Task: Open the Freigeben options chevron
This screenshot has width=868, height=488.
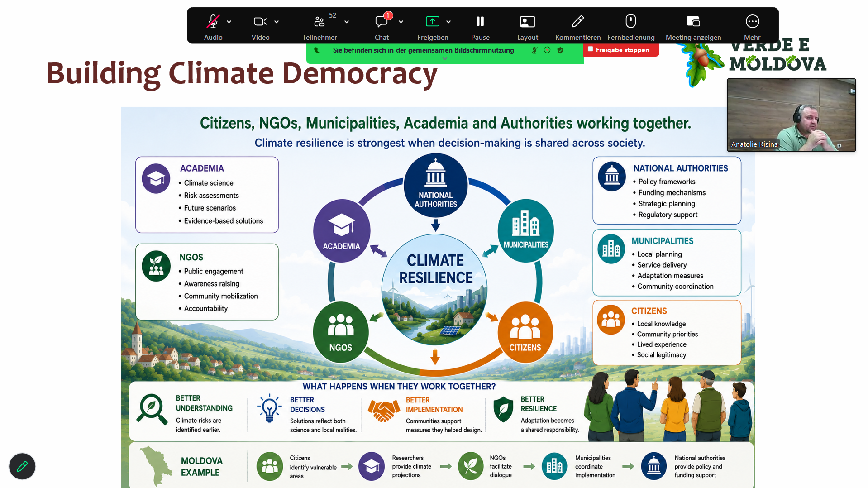Action: pyautogui.click(x=448, y=22)
